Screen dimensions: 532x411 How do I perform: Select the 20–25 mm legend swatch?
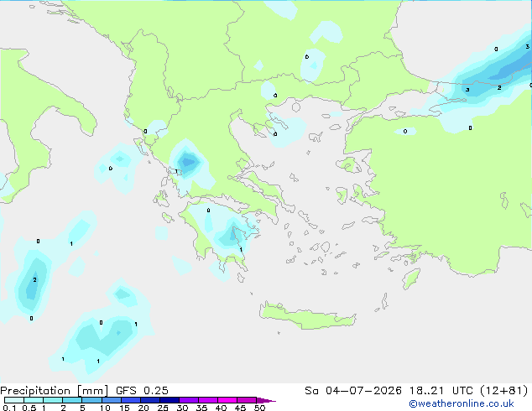pyautogui.click(x=150, y=400)
